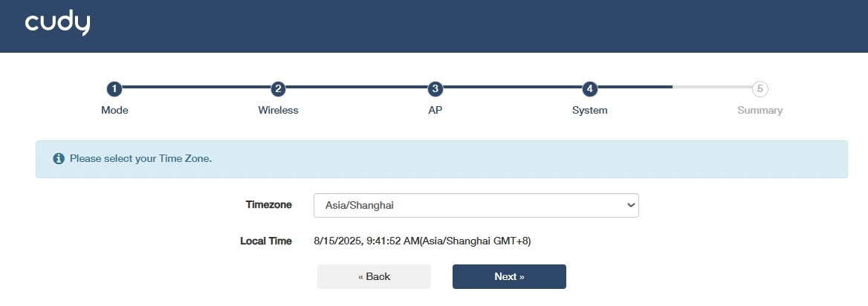Go to the Summary step label
Screen dimensions: 868x306
click(759, 110)
